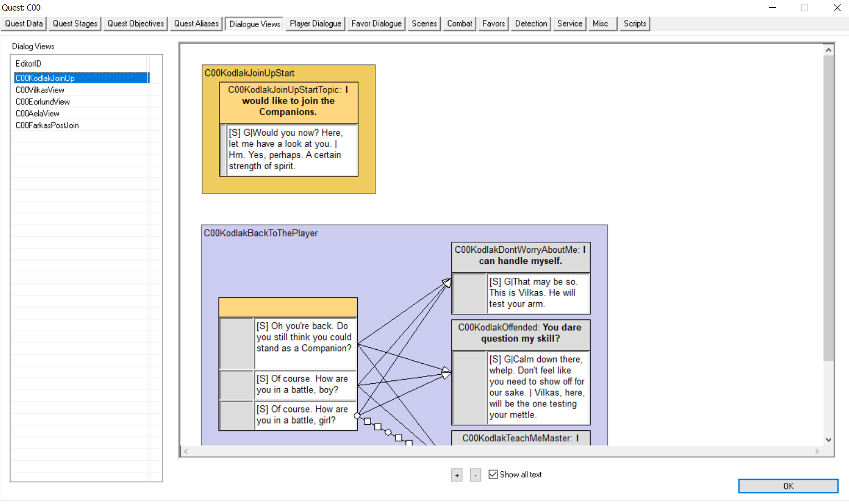Click the horizontal scrollbar right arrow
This screenshot has width=849, height=504.
point(817,451)
